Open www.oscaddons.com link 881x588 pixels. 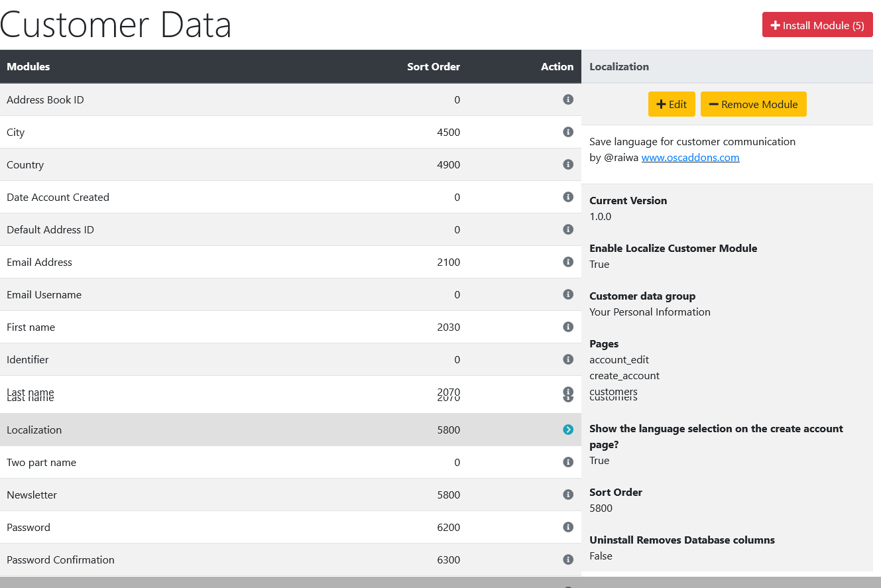(x=691, y=158)
